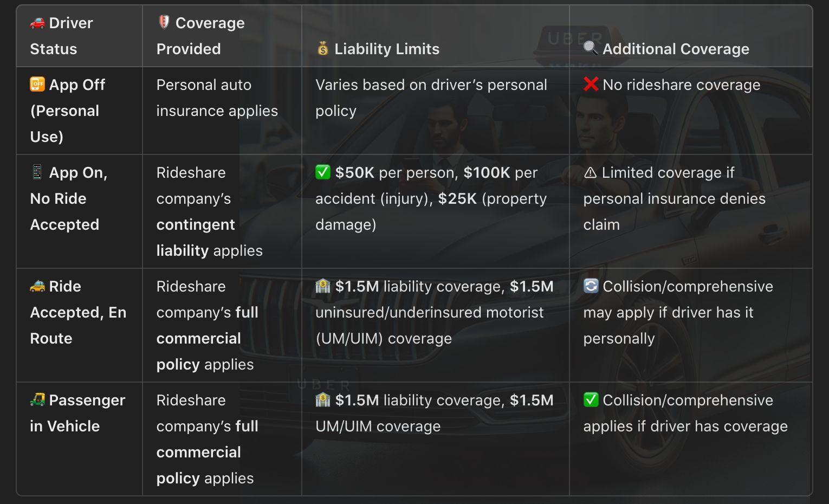Click the orange OFF icon next to App Off
The image size is (829, 504).
37,85
